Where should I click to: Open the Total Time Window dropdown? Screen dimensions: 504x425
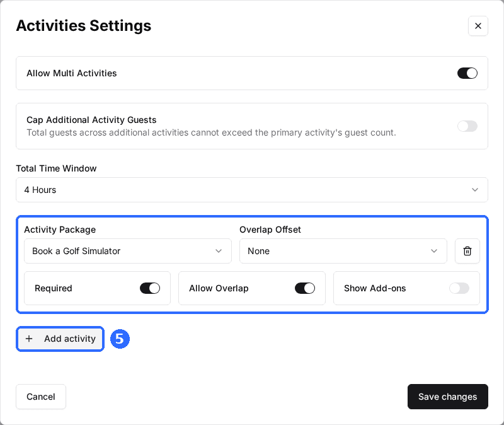coord(252,190)
